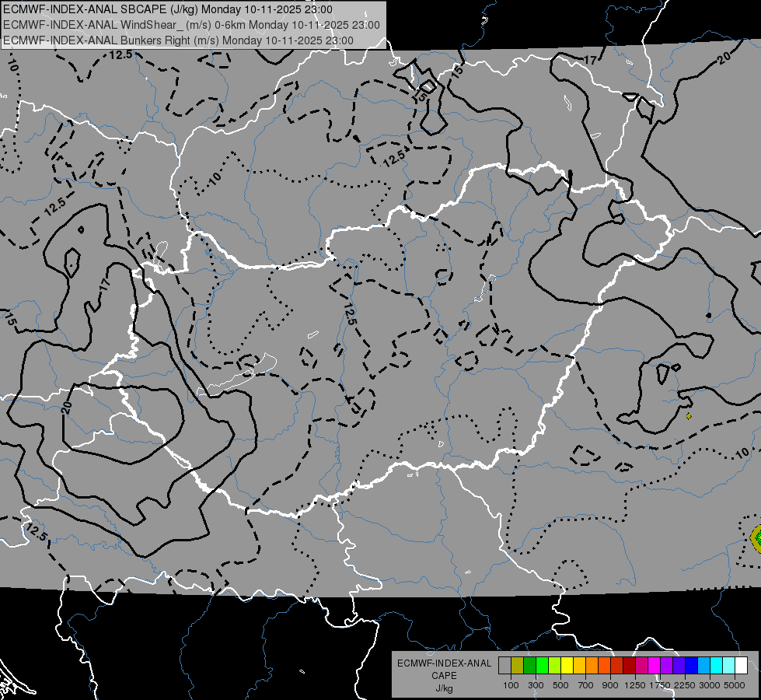Click the SBCAPE Monday 23:00 title line
Screen dimensions: 761x700
click(168, 9)
